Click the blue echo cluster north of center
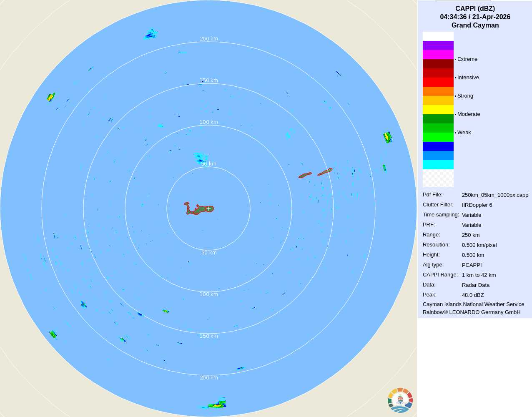This screenshot has width=532, height=417. point(200,158)
